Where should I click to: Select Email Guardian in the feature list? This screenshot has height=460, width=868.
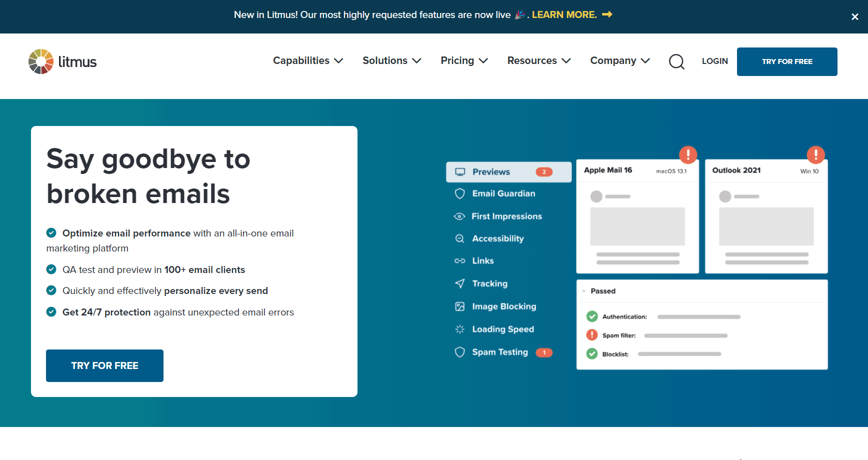[503, 193]
